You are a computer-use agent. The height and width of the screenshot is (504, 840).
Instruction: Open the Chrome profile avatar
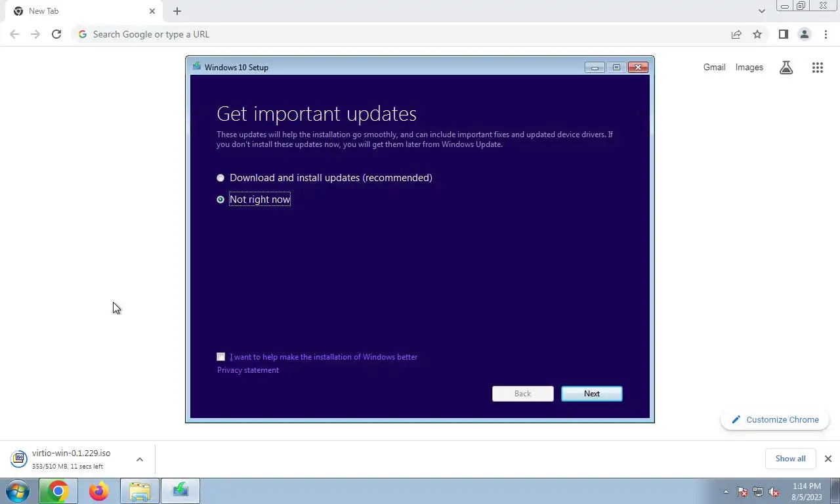[x=805, y=34]
